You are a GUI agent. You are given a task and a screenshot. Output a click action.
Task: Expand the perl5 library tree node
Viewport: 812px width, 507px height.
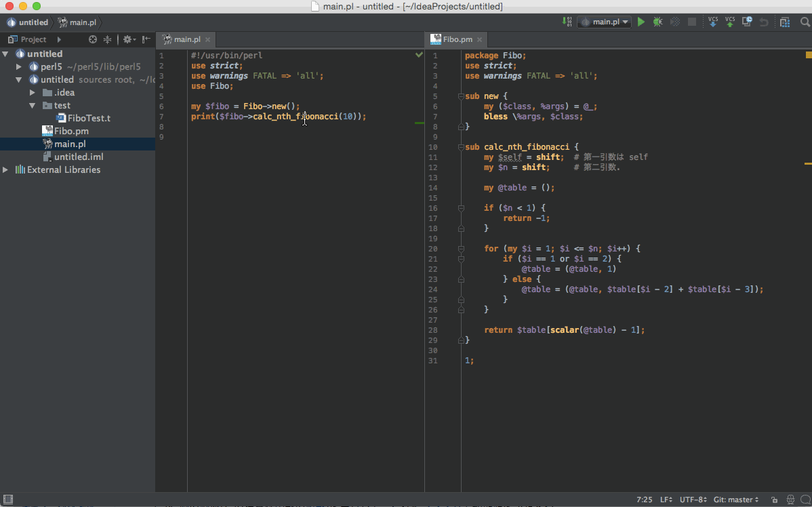pyautogui.click(x=19, y=66)
